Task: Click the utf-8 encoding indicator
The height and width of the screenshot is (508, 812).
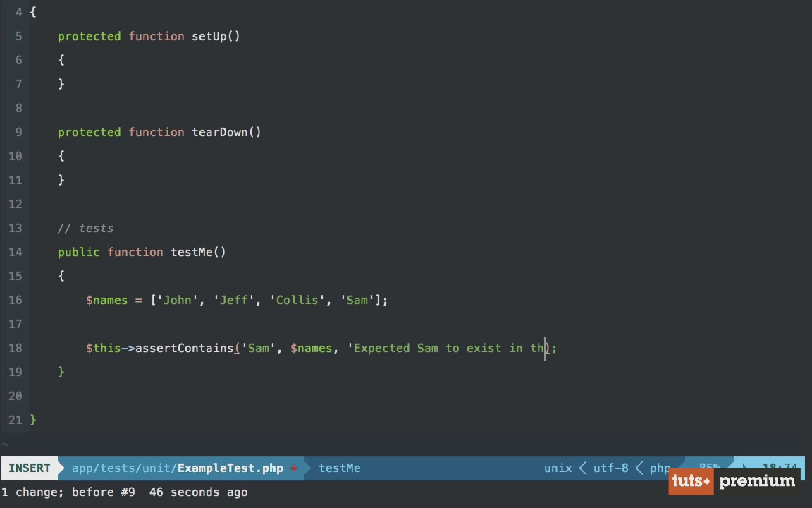Action: [x=610, y=468]
